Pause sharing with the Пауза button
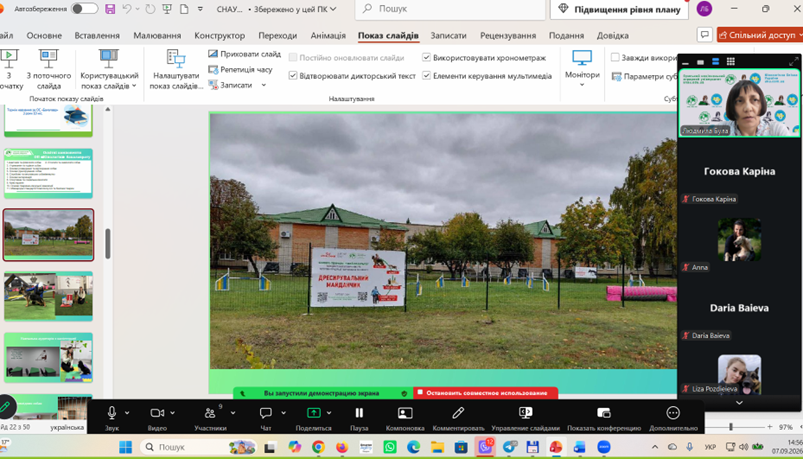Screen dimensions: 803x459 [x=359, y=413]
